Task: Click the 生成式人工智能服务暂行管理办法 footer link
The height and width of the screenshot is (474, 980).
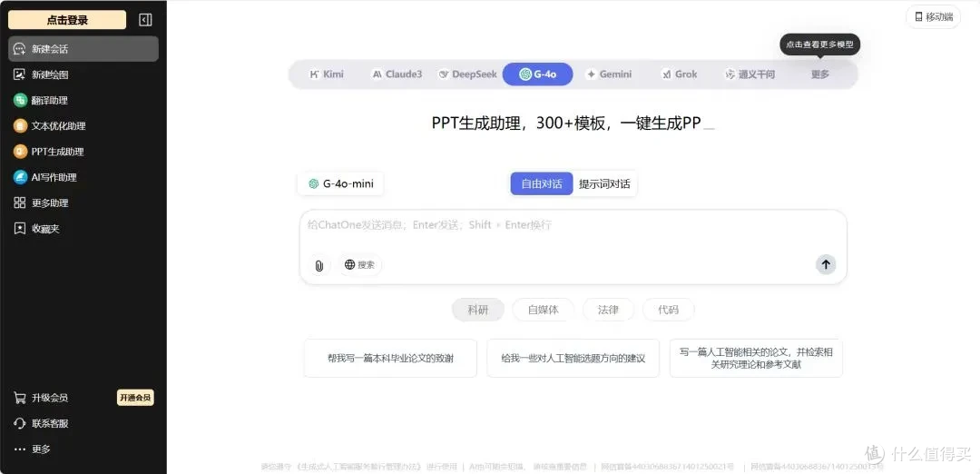Action: tap(360, 467)
